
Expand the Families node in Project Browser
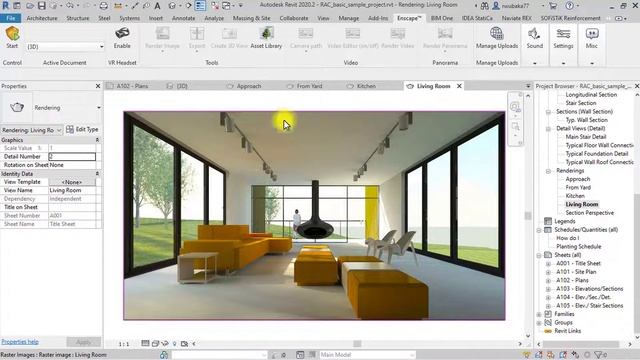tap(539, 314)
